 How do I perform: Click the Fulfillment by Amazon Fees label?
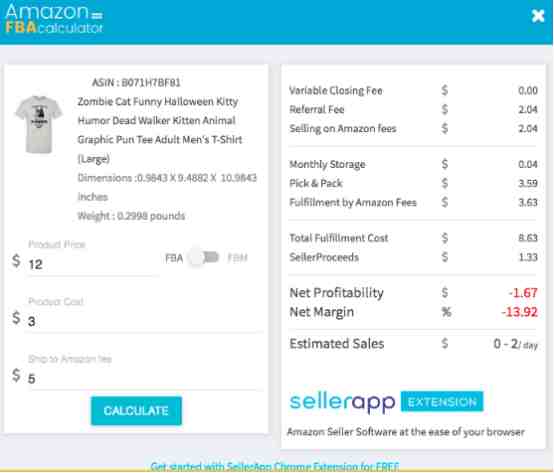click(353, 202)
